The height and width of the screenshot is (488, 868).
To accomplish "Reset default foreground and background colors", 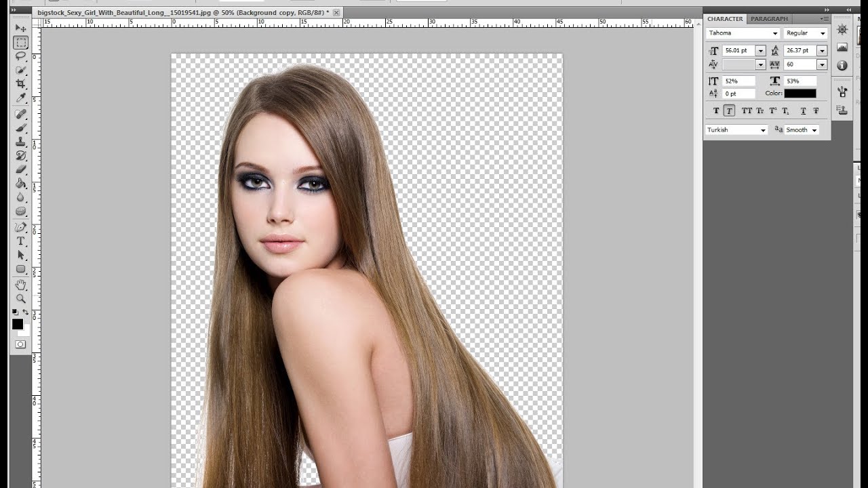I will click(15, 312).
